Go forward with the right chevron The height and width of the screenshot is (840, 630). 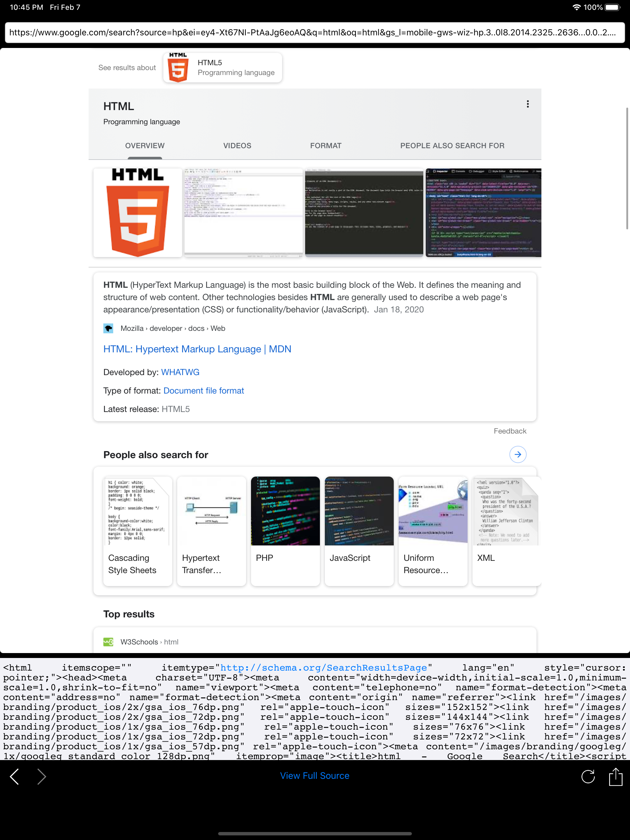coord(42,777)
